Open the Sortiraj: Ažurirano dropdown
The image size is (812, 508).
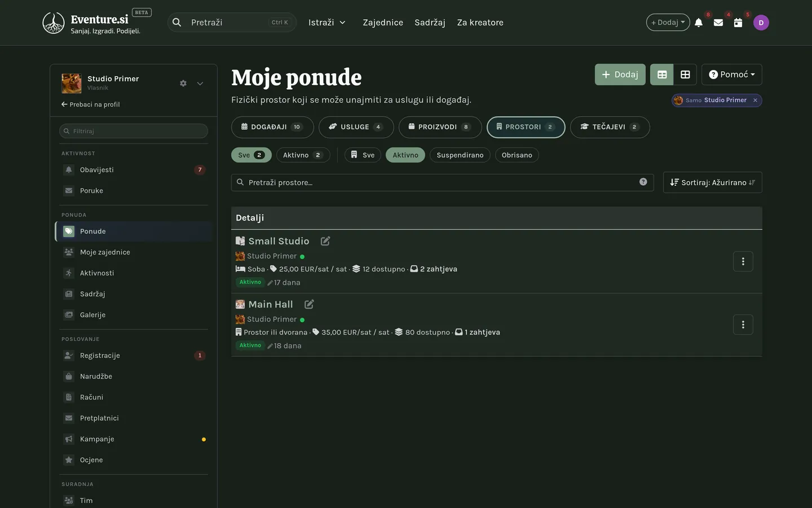point(713,182)
